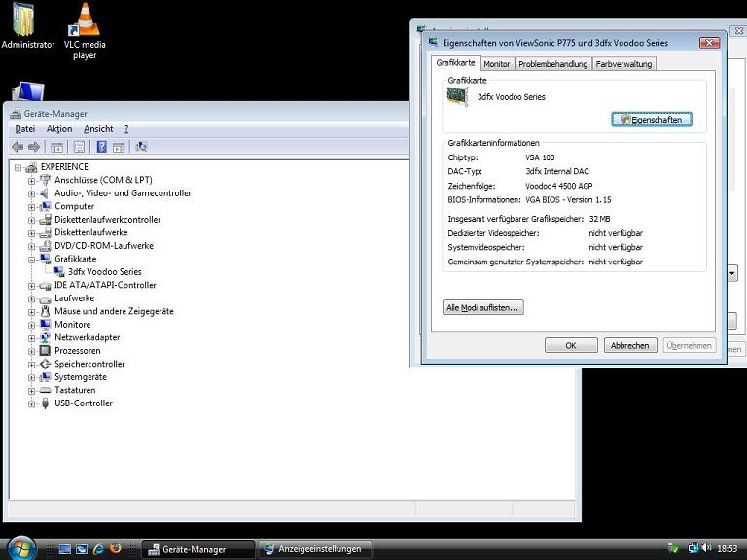Click the Mäuse und andere Zeigegeräte icon
This screenshot has width=747, height=560.
point(46,311)
